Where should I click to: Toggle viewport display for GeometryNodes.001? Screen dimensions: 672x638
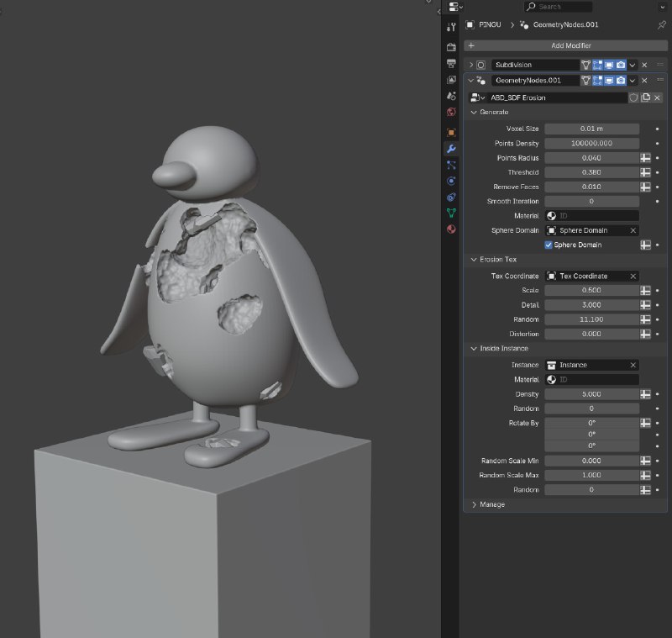coord(609,80)
